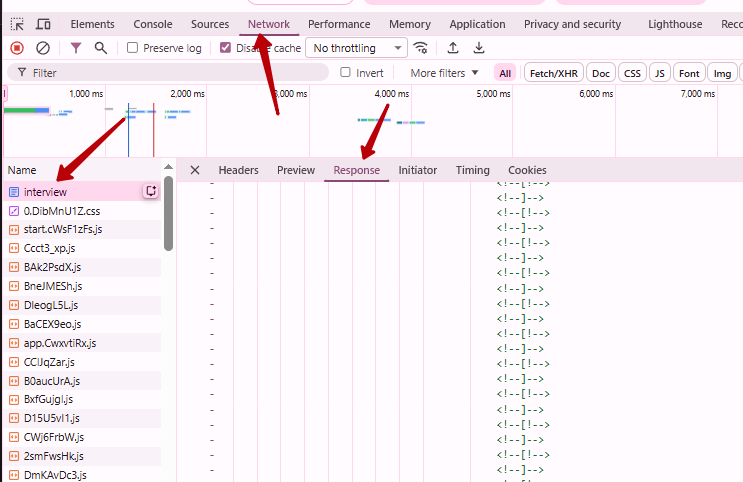Check the Invert filter checkbox
The width and height of the screenshot is (743, 482).
(346, 73)
